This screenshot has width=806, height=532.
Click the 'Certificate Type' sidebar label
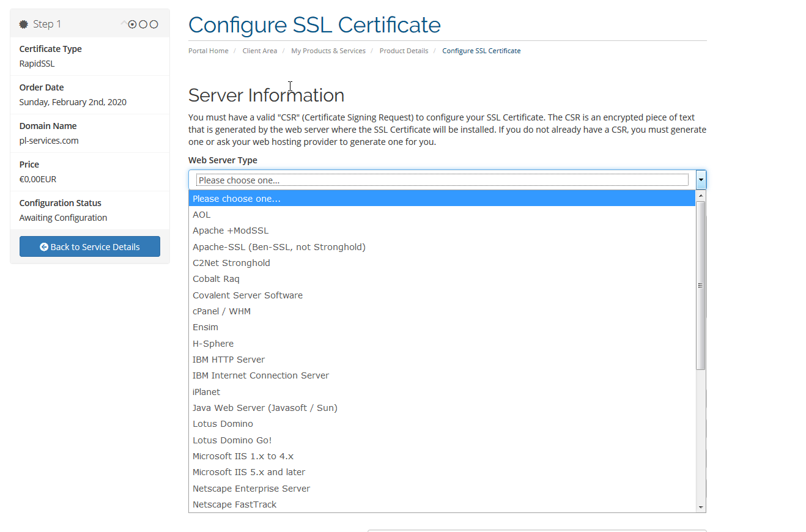(50, 49)
